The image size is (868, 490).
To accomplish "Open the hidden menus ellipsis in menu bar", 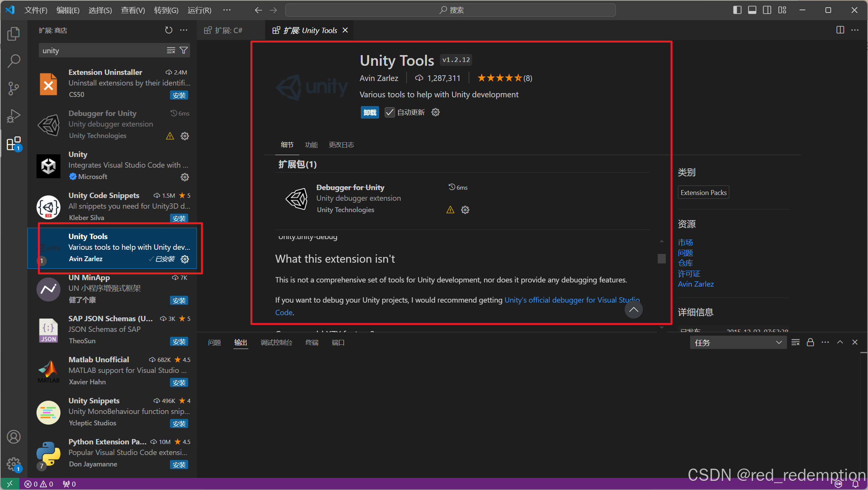I will point(227,10).
